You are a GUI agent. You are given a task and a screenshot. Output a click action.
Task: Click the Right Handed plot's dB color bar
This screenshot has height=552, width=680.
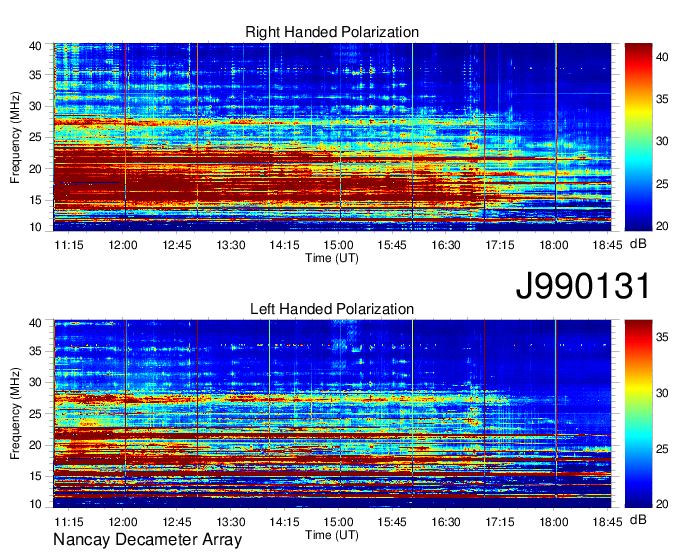tap(638, 137)
